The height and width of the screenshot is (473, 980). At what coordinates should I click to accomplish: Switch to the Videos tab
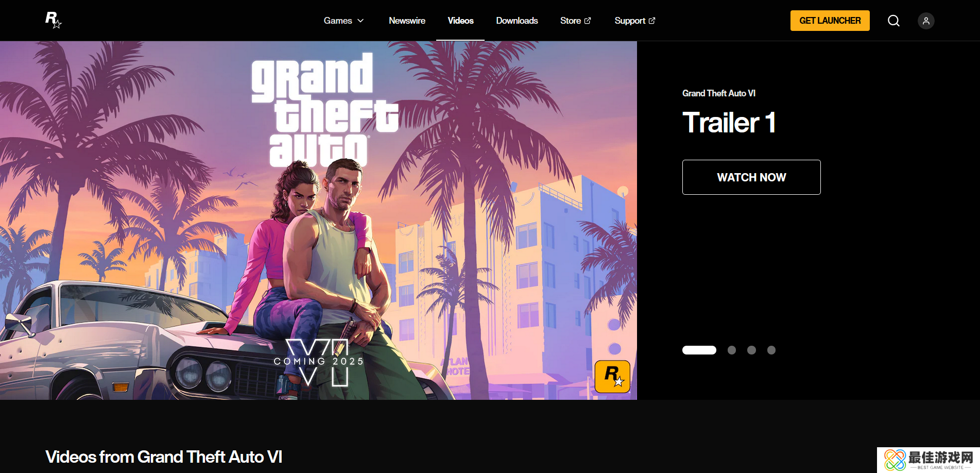[x=460, y=21]
